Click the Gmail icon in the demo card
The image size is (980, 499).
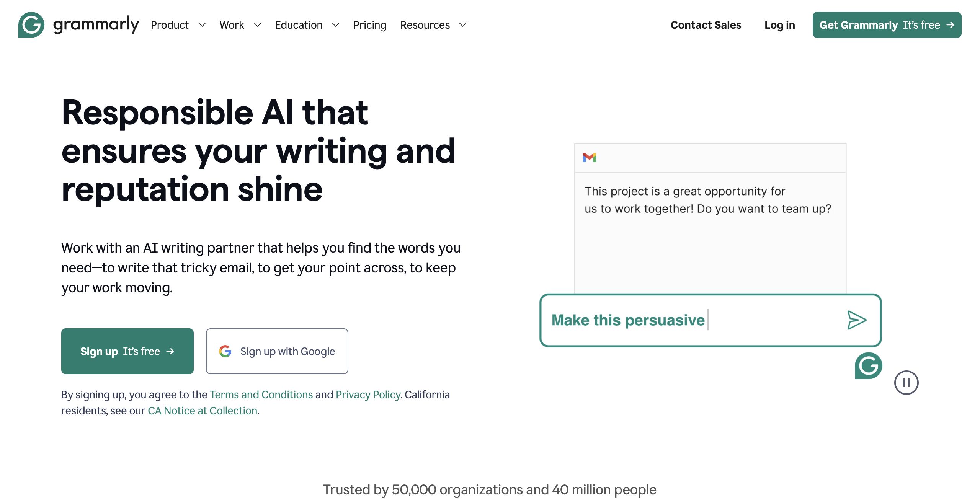589,157
